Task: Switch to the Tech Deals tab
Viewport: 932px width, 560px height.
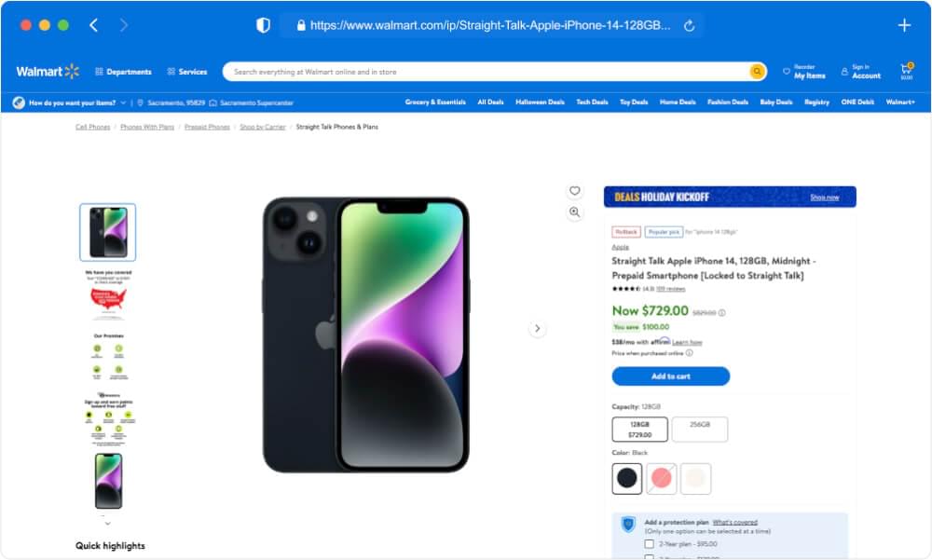Action: 591,101
